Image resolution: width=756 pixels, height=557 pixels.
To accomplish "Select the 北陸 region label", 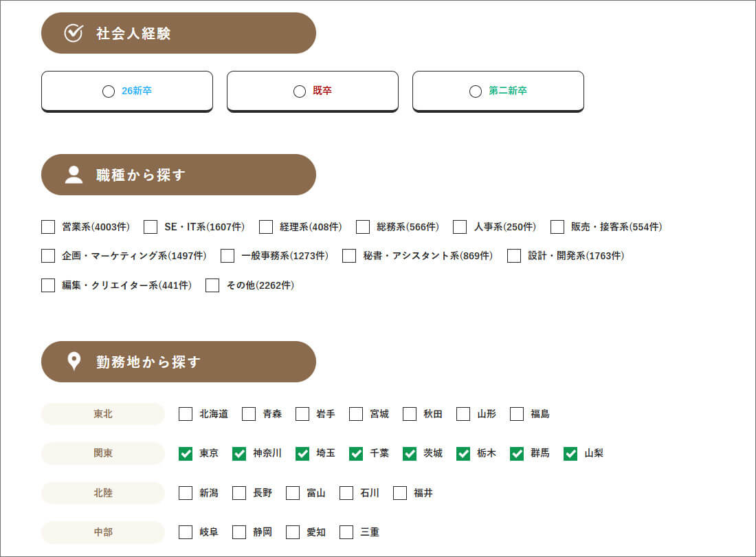I will click(x=103, y=493).
